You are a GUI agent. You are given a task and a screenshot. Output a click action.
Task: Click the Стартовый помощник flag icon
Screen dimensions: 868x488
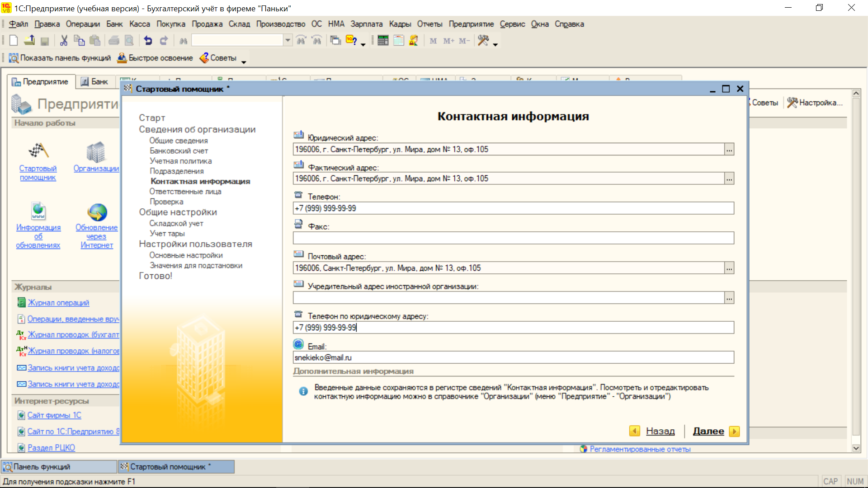pyautogui.click(x=38, y=151)
